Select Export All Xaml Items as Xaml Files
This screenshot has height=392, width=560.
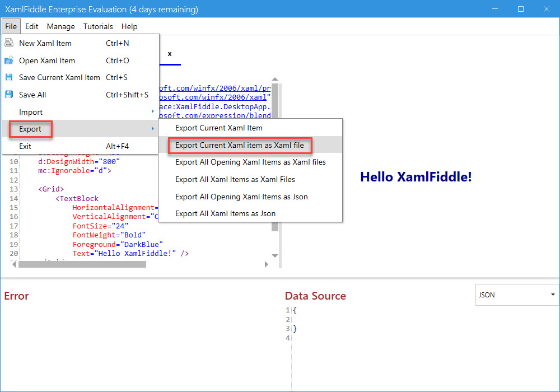(250, 179)
